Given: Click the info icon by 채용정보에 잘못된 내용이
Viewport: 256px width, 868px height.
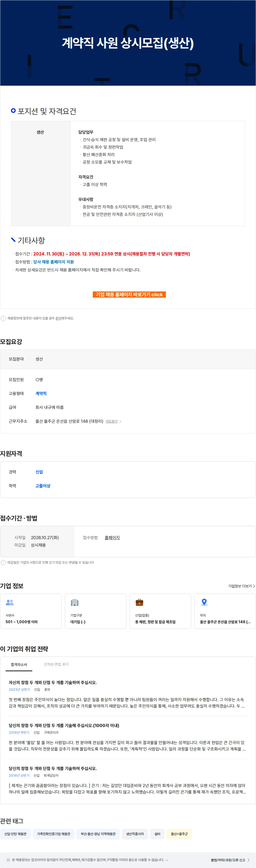Looking at the screenshot, I should click(x=3, y=318).
